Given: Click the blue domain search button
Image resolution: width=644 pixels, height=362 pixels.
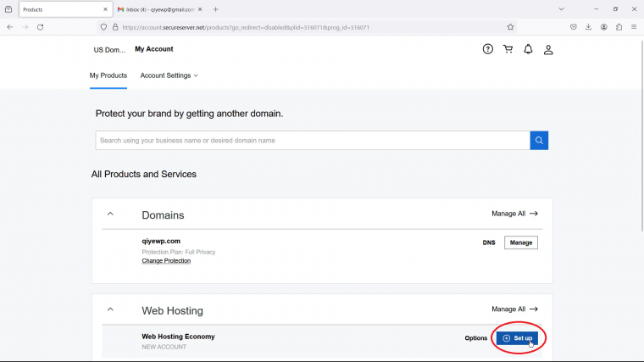Looking at the screenshot, I should (539, 141).
